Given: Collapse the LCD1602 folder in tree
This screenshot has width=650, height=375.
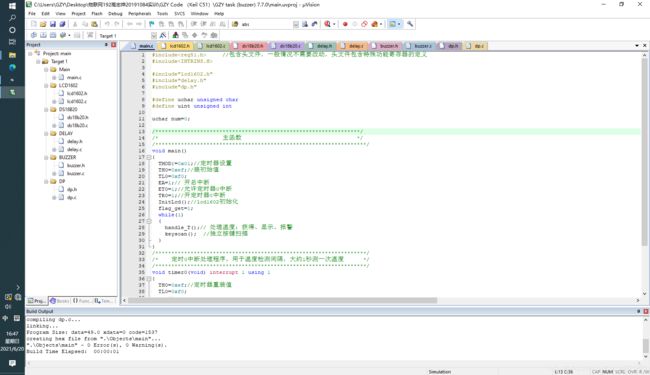Looking at the screenshot, I should click(46, 85).
